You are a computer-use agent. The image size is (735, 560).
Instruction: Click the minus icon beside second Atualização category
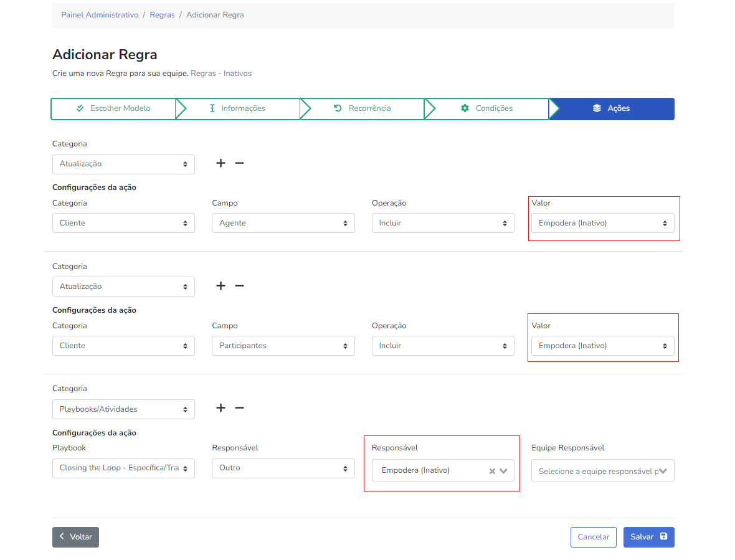pyautogui.click(x=239, y=286)
